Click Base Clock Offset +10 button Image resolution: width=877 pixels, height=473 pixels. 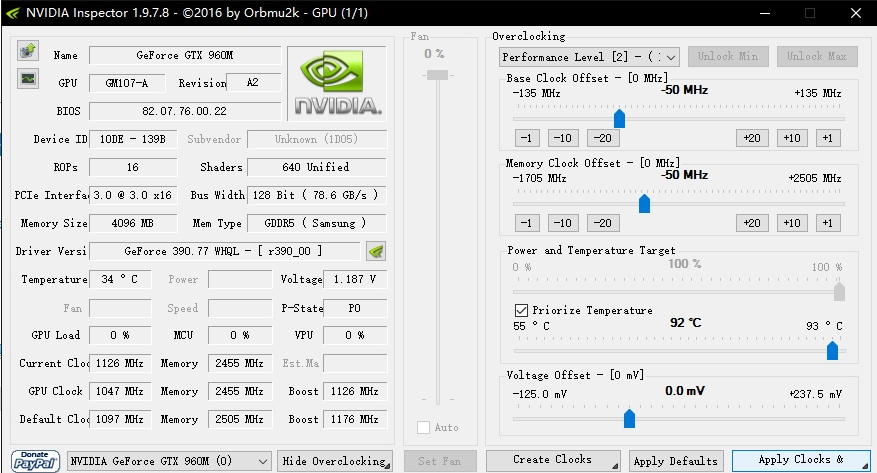pos(792,138)
